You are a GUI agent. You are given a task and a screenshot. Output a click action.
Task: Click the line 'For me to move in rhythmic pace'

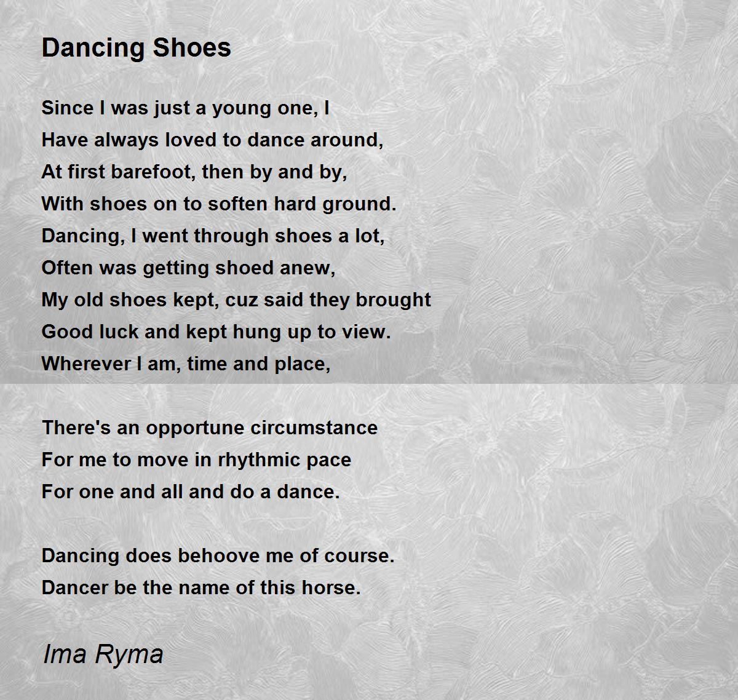pos(196,460)
